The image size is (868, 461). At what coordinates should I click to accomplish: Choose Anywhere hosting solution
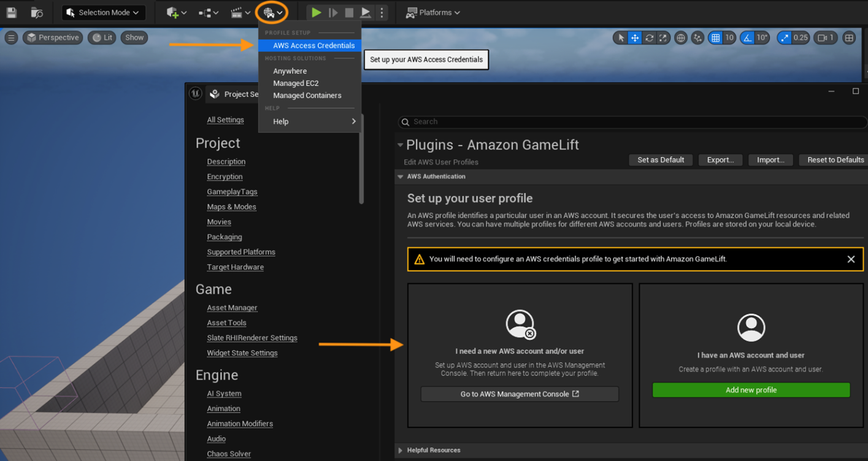pyautogui.click(x=310, y=71)
